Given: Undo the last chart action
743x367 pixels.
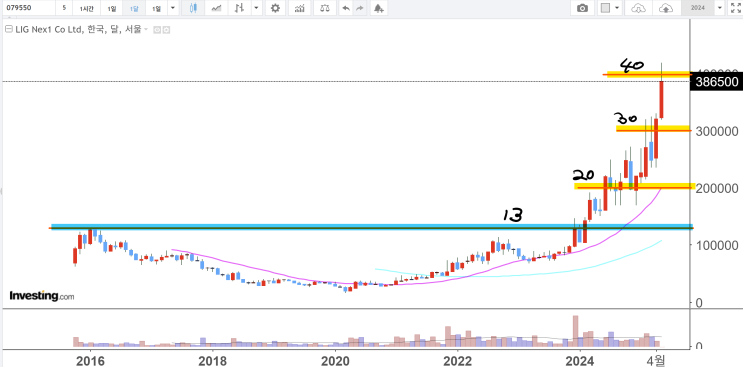Looking at the screenshot, I should coord(346,8).
